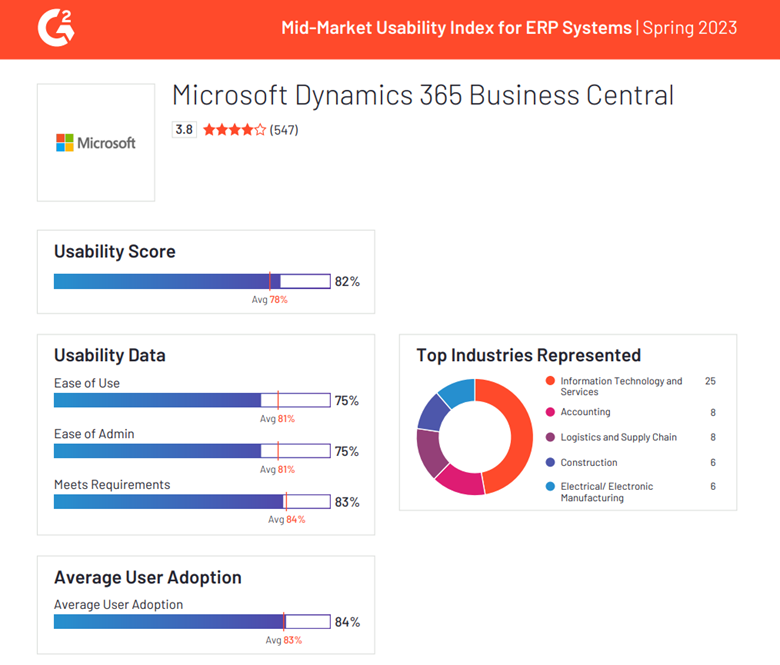The height and width of the screenshot is (665, 780).
Task: Click the Ease of Admin 75% value
Action: [x=347, y=451]
